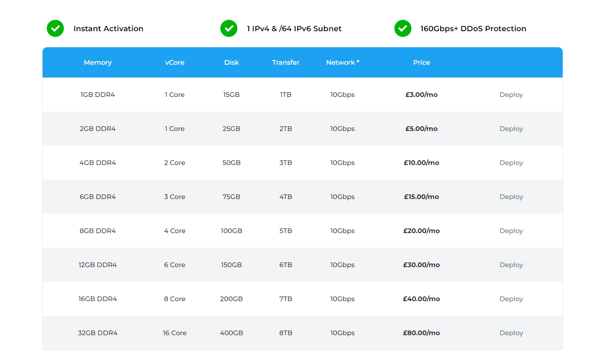This screenshot has height=364, width=610.
Task: Click the Memory column header
Action: (98, 62)
